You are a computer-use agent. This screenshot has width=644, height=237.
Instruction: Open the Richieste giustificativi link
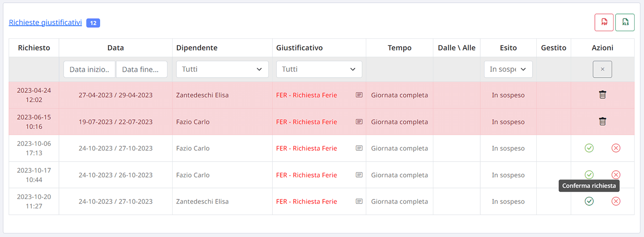45,22
